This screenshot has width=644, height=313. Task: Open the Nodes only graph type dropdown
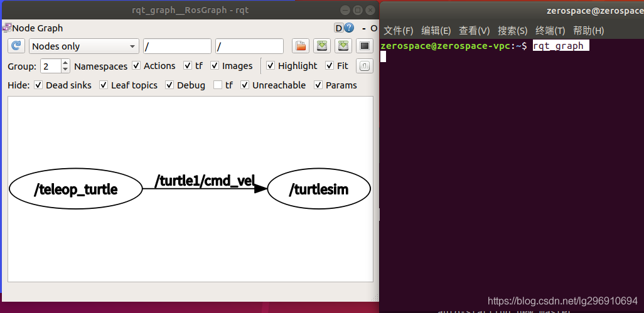83,46
